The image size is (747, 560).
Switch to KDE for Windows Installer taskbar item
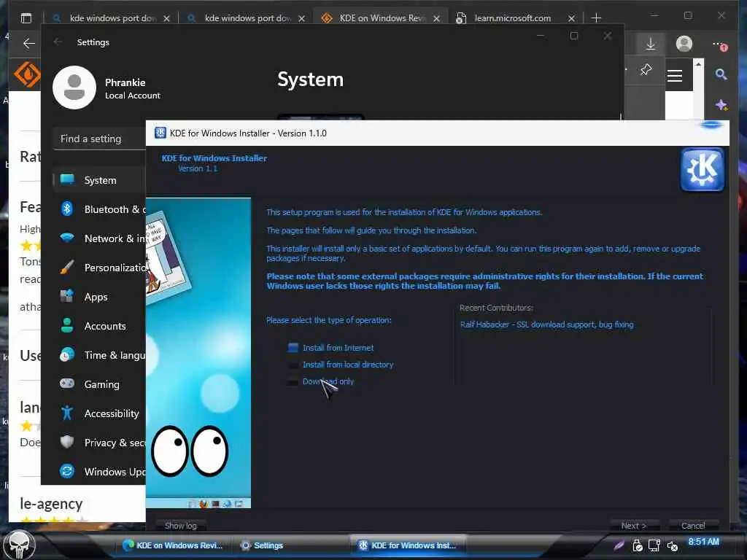(408, 545)
